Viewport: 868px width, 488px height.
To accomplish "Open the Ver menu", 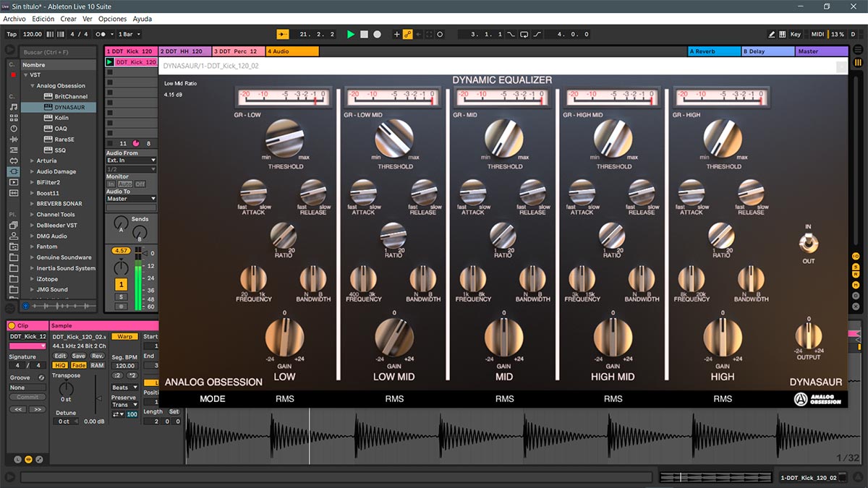I will [88, 19].
